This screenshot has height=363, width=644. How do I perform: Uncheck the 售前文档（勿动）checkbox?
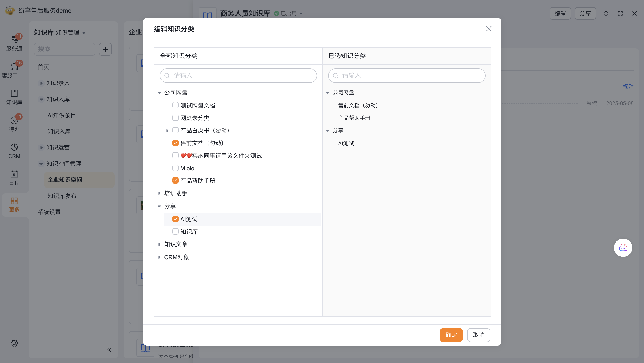click(x=175, y=143)
